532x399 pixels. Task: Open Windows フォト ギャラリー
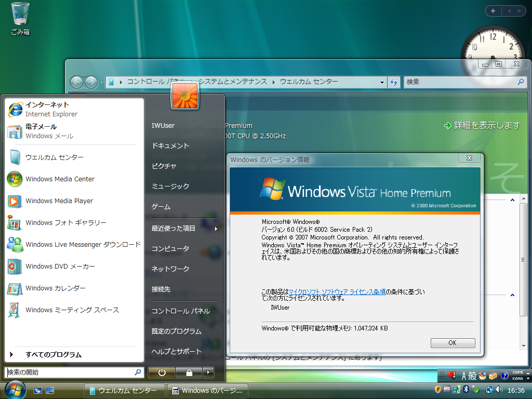[x=75, y=222]
